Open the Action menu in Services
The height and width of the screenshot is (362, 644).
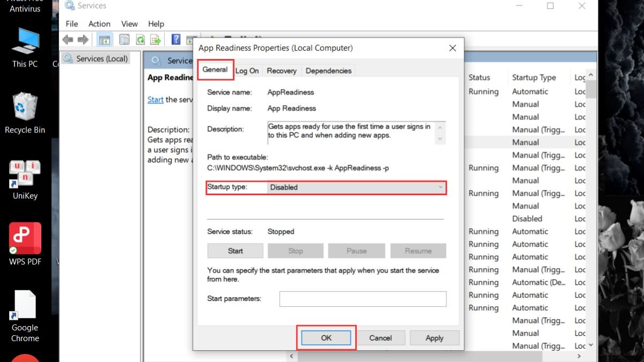pyautogui.click(x=99, y=24)
